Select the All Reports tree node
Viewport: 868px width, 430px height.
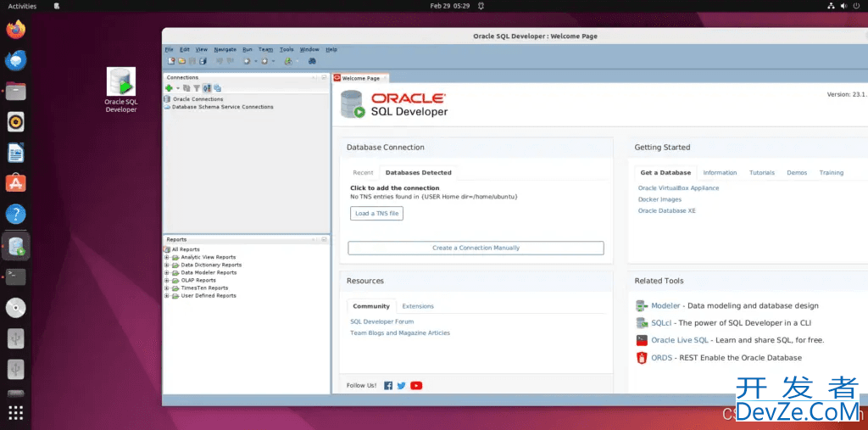click(186, 249)
